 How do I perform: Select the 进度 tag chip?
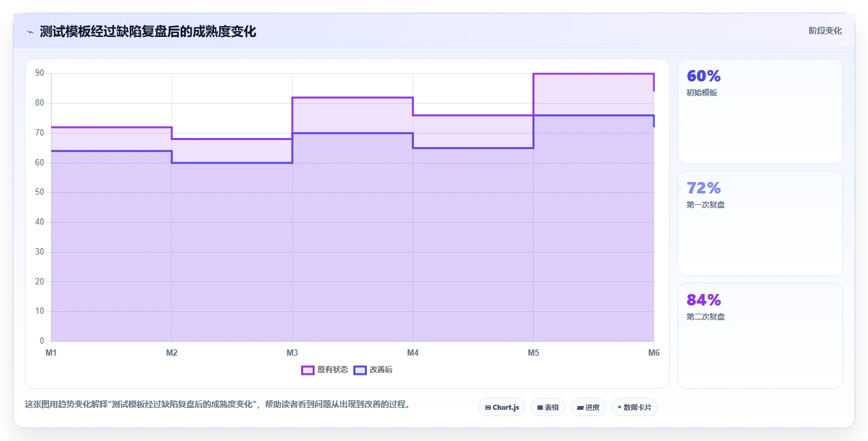pos(588,407)
